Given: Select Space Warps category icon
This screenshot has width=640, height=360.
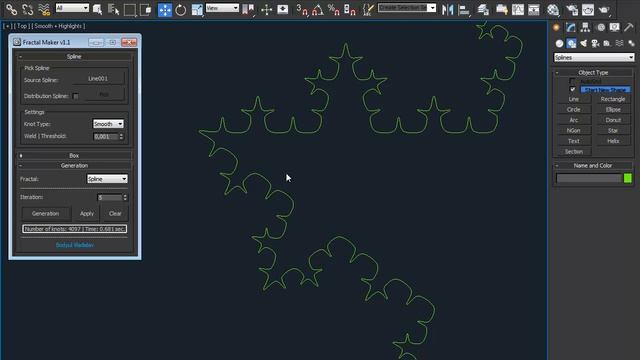Looking at the screenshot, I should pyautogui.click(x=619, y=43).
